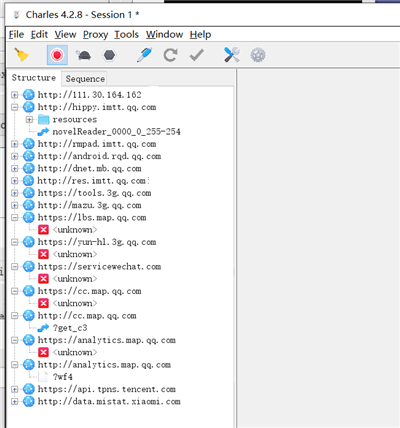Toggle breakpoints with the hexagon icon
Screen dimensions: 400x428
tap(109, 55)
